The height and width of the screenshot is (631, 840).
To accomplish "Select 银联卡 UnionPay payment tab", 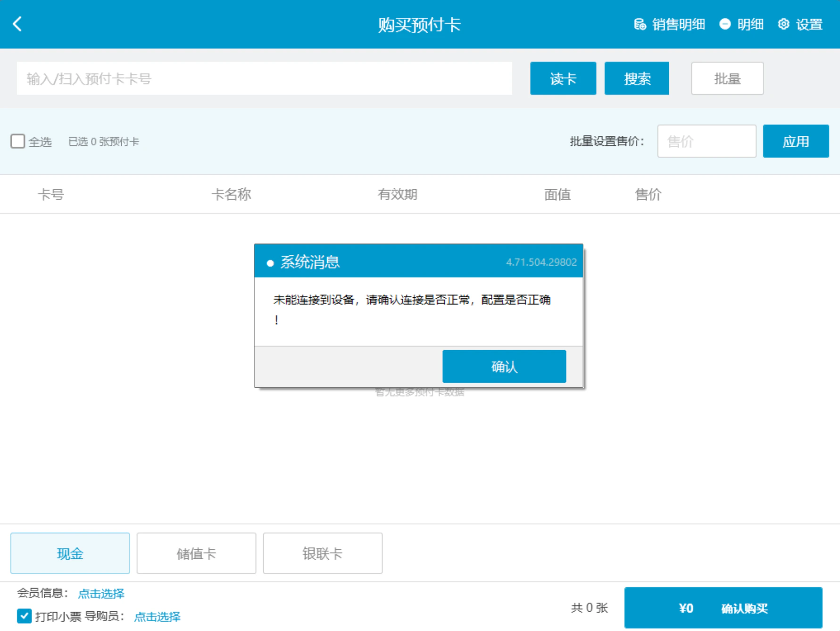I will 323,553.
